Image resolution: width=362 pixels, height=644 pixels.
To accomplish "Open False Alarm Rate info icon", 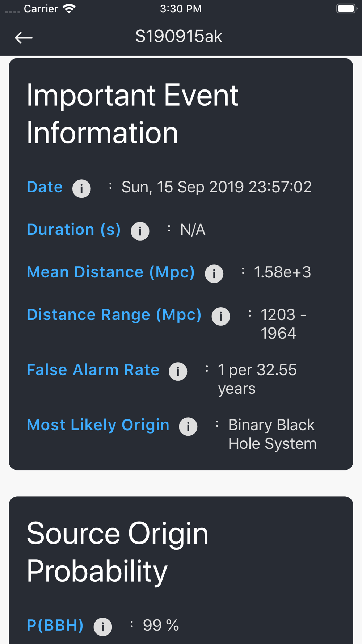I will 178,371.
